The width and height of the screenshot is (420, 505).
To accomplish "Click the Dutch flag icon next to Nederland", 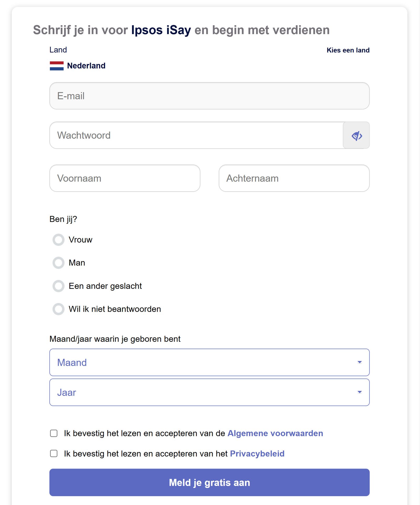I will click(56, 66).
